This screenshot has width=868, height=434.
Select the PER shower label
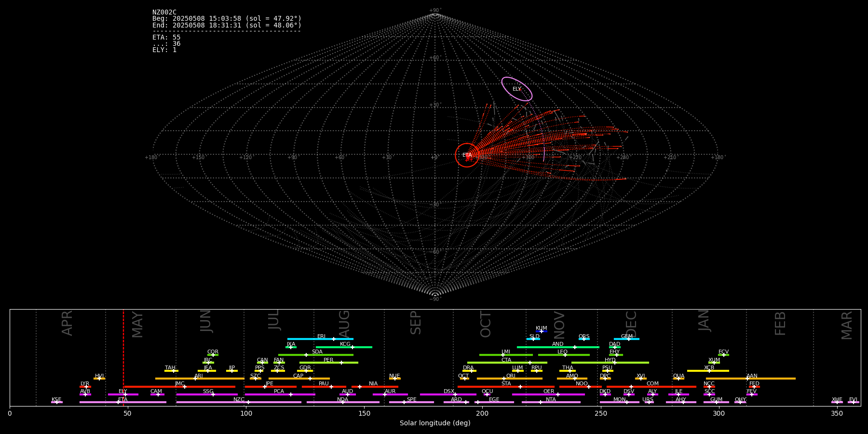328,360
